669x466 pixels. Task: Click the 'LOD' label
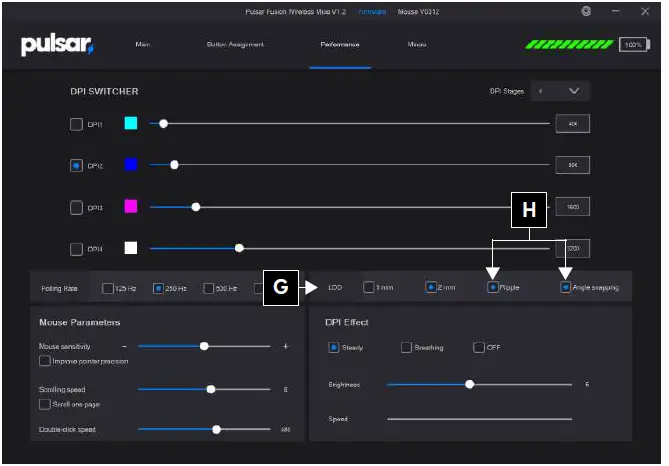(x=335, y=288)
